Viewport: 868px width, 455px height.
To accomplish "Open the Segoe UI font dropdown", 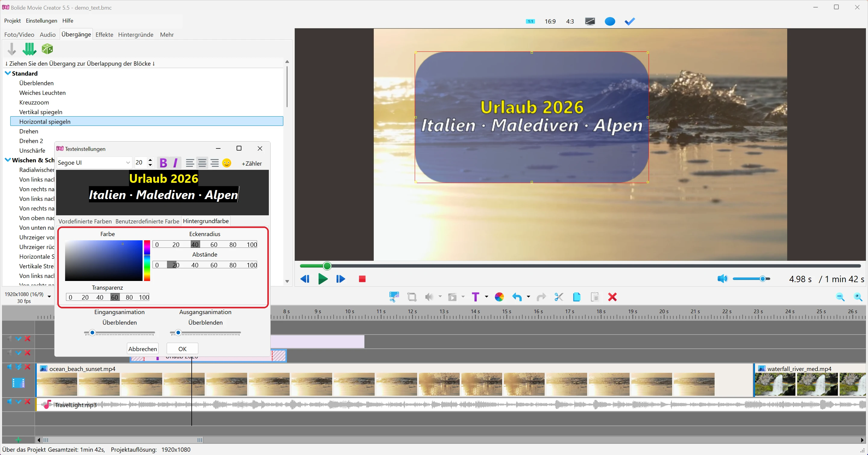I will (128, 163).
